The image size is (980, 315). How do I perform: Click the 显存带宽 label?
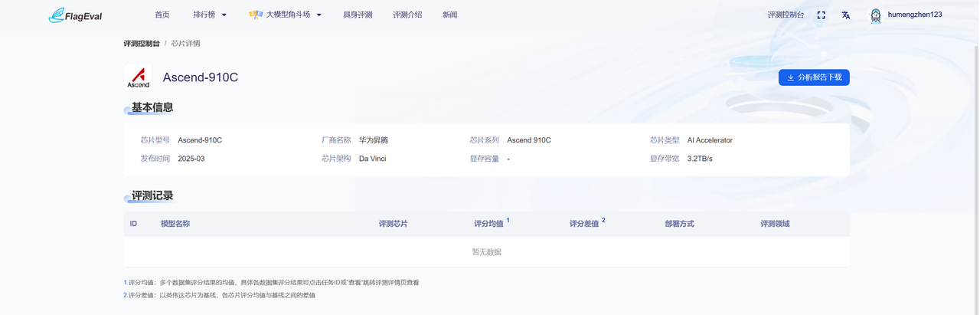point(665,159)
